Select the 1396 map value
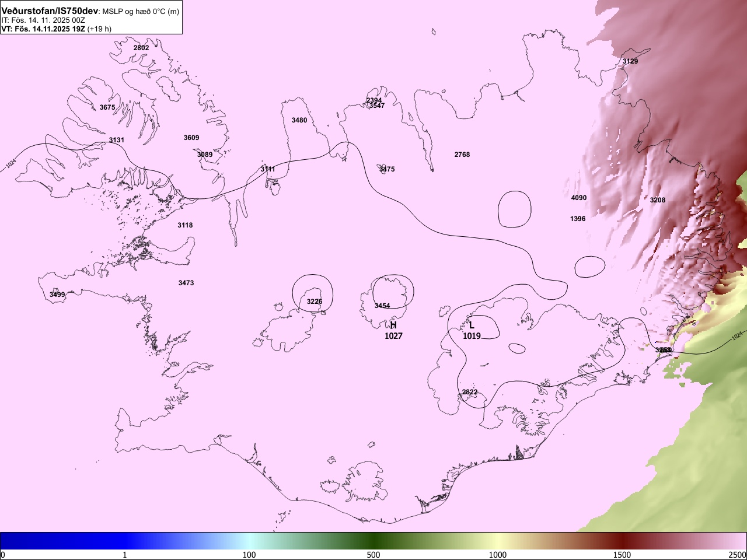The width and height of the screenshot is (747, 560). pos(578,219)
